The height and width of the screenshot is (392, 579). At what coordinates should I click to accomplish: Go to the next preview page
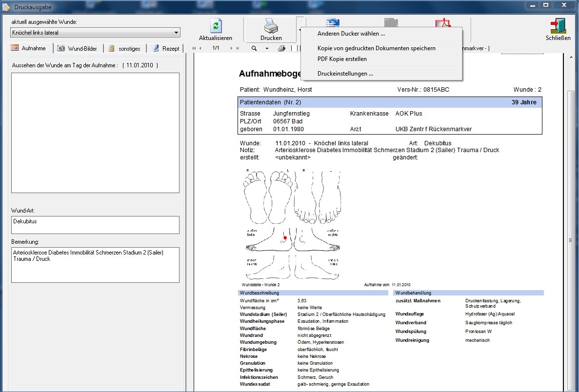(231, 48)
